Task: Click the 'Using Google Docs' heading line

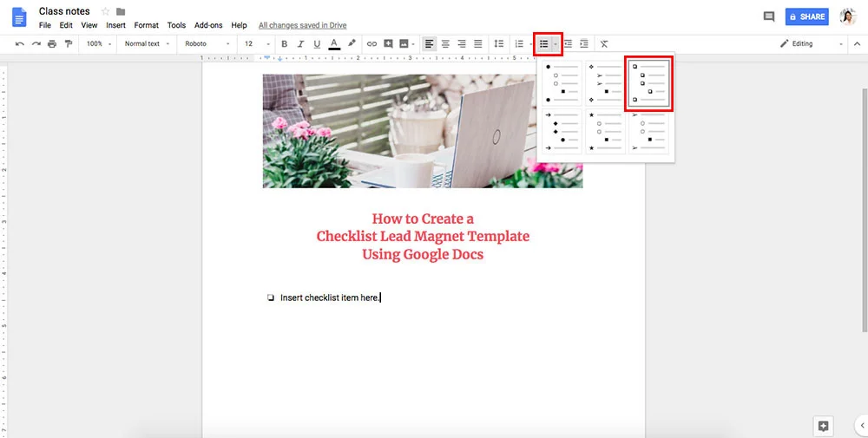Action: (423, 254)
